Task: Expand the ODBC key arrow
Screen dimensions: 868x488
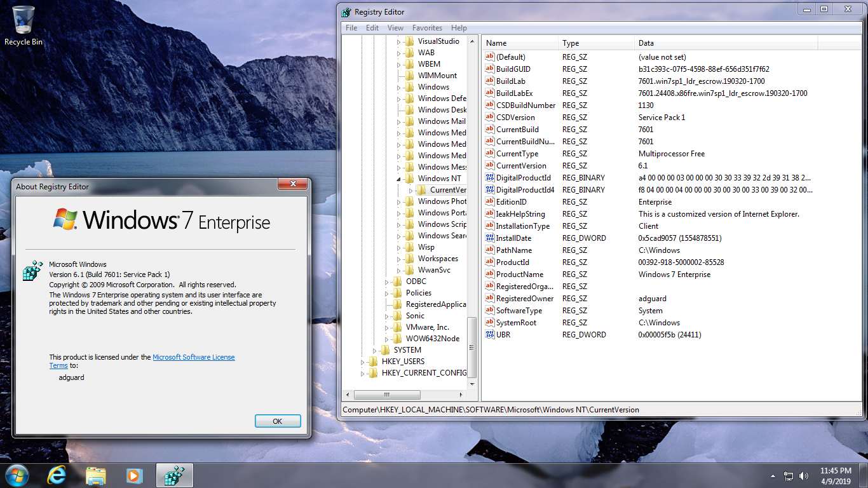Action: point(387,281)
